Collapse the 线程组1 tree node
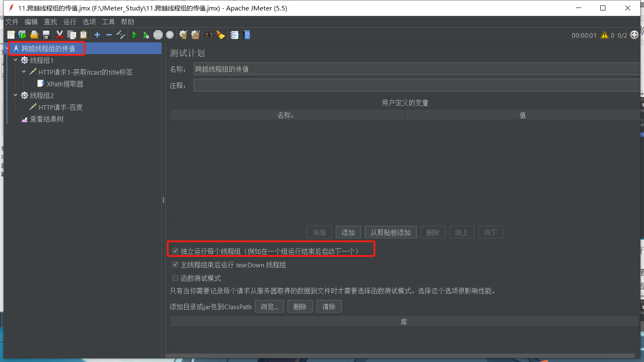This screenshot has height=362, width=644. pyautogui.click(x=16, y=60)
